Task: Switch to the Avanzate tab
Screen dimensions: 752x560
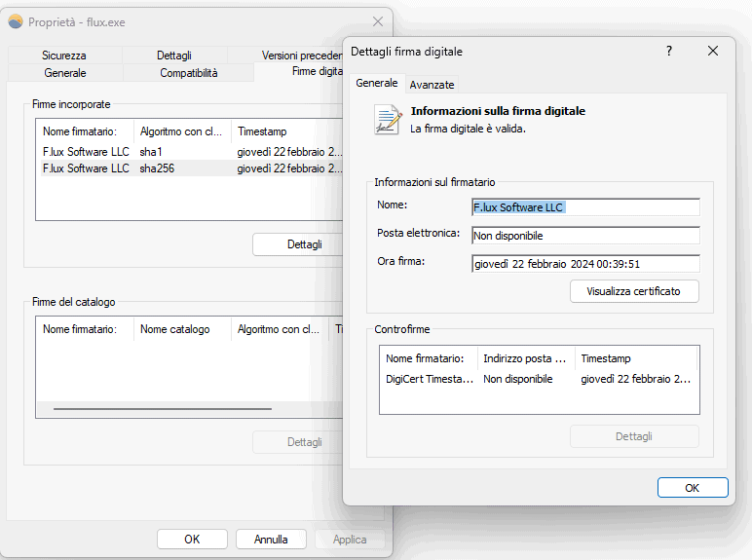Action: (x=432, y=85)
